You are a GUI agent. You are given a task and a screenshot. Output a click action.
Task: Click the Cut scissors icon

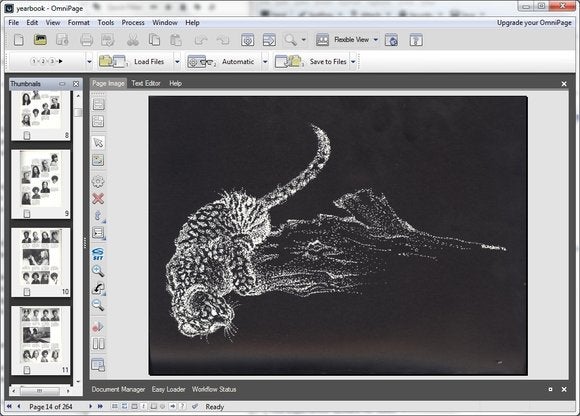132,40
